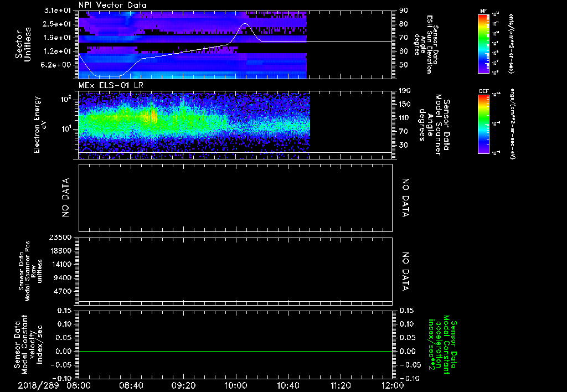The image size is (567, 392).
Task: Click the "50" Sun Elevation tick label
Action: pos(404,65)
